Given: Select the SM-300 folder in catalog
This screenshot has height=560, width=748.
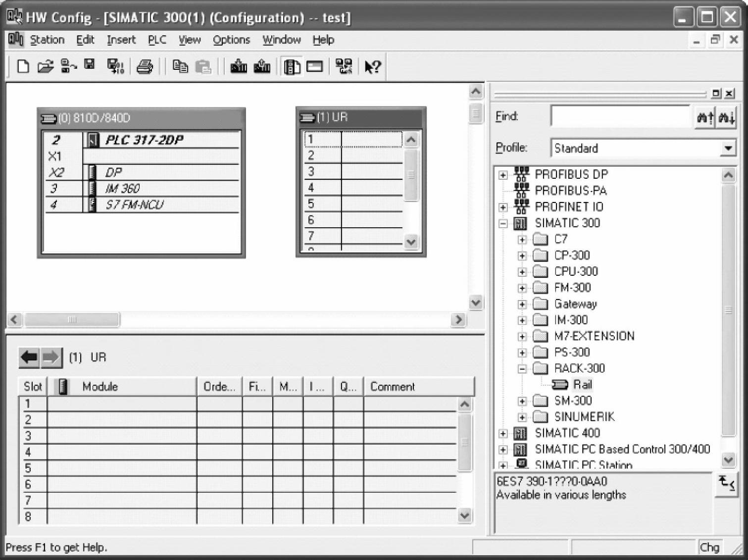Looking at the screenshot, I should (573, 401).
